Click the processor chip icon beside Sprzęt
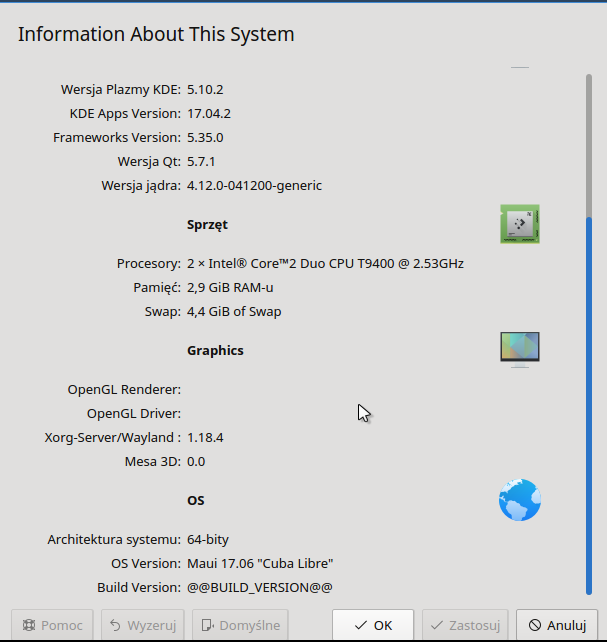 [519, 224]
